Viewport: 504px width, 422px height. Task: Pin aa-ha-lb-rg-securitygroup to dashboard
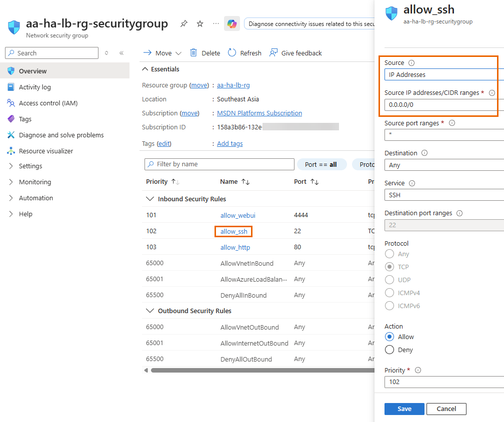click(183, 23)
